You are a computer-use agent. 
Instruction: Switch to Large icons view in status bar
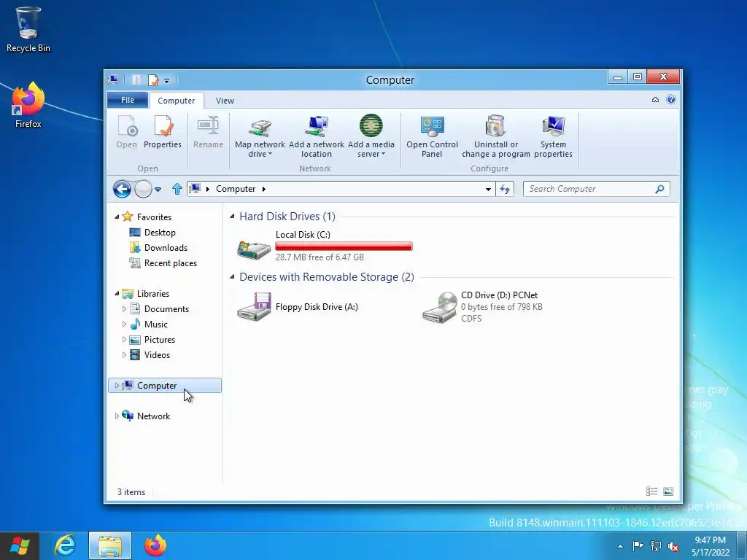pyautogui.click(x=668, y=491)
